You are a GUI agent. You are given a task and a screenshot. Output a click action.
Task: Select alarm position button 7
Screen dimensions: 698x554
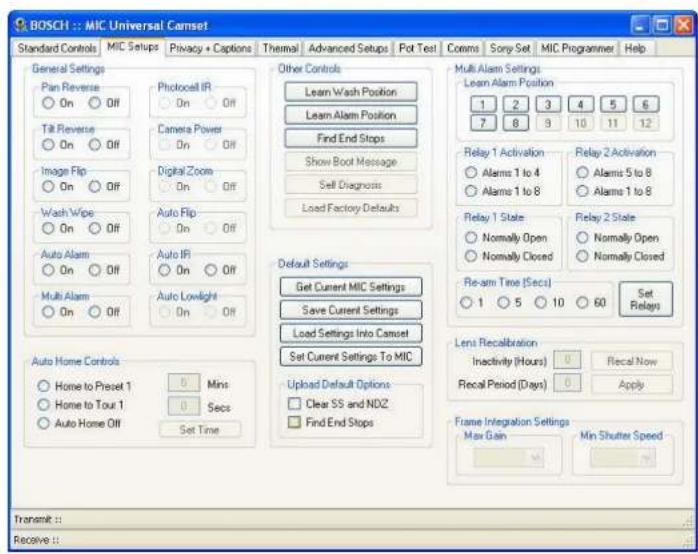click(x=483, y=123)
